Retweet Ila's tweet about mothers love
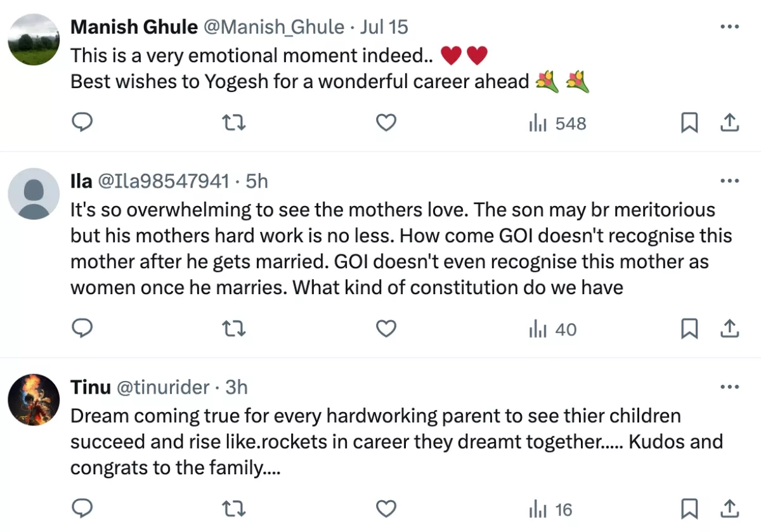This screenshot has height=532, width=761. click(x=234, y=329)
